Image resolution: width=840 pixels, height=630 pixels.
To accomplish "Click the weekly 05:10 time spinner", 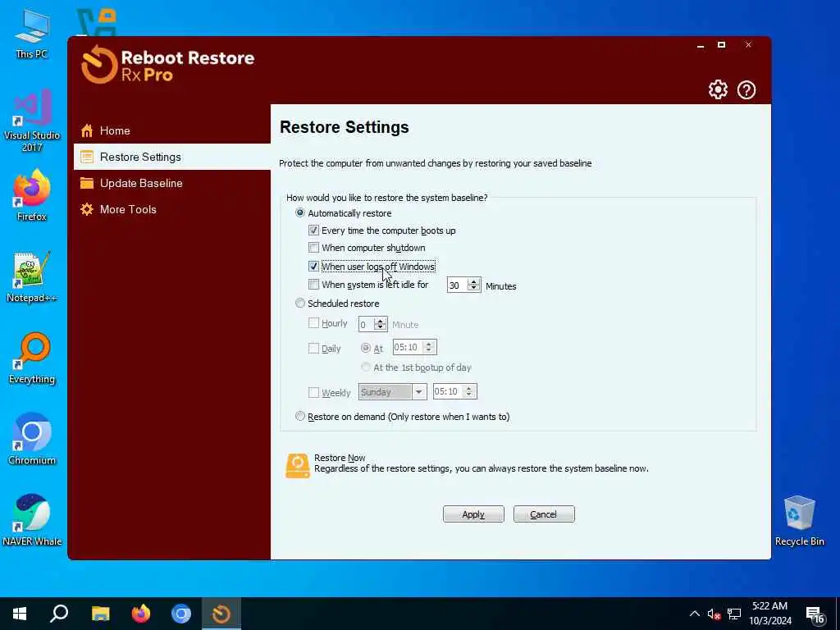I will [x=468, y=391].
